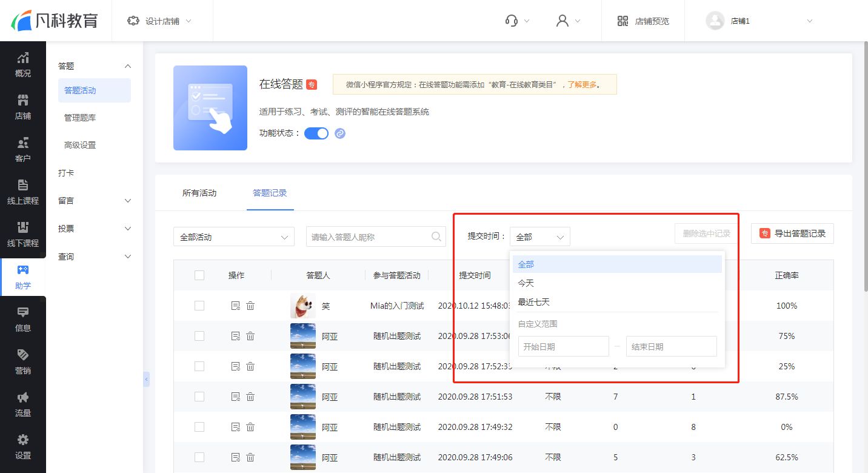Screen dimensions: 868x473
Task: Click 导出答题记录 button
Action: coord(792,233)
